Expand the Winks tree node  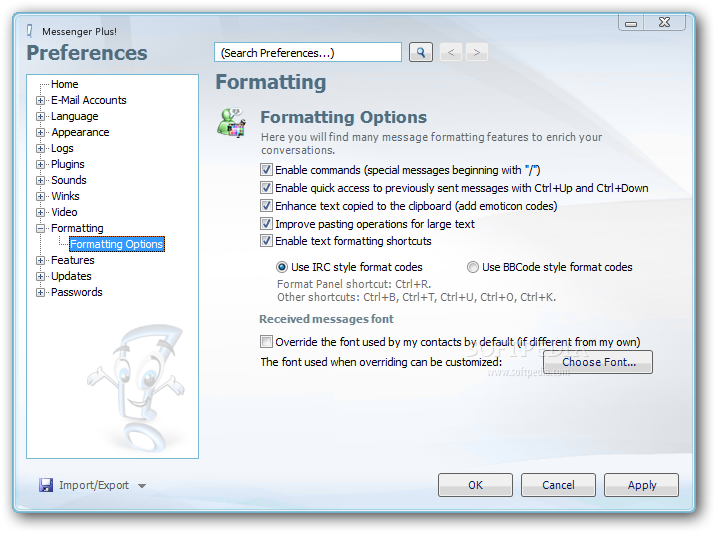41,196
